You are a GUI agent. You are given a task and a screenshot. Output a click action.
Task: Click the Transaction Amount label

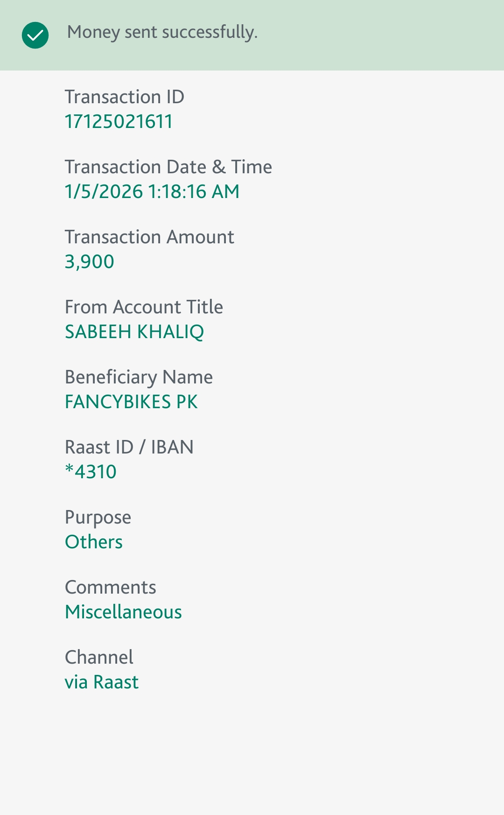coord(149,237)
